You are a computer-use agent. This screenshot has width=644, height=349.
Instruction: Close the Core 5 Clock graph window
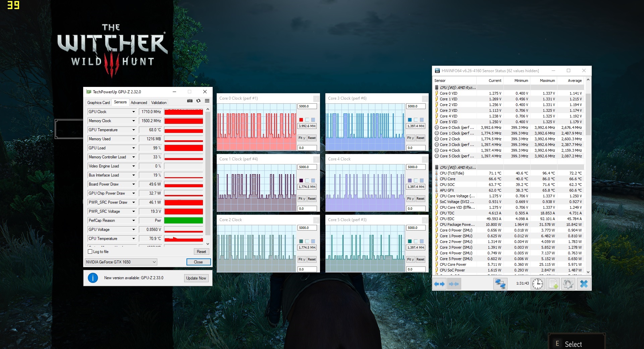[x=425, y=220]
